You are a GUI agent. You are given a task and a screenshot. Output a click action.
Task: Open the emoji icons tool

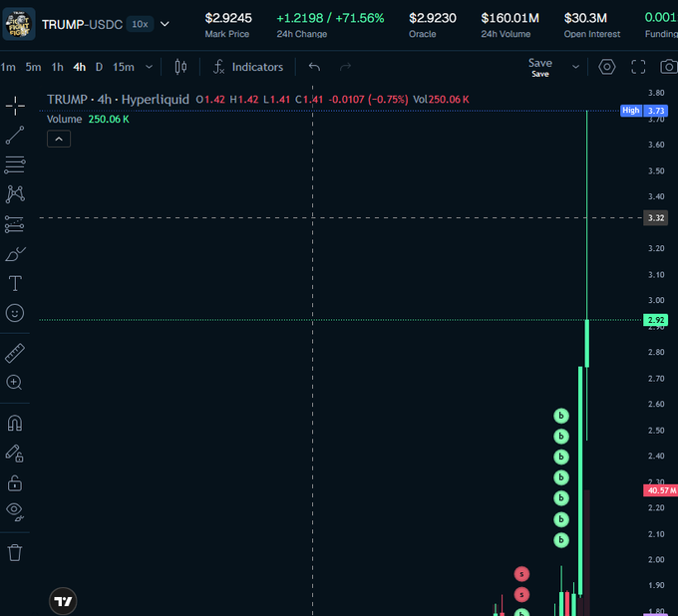pos(15,313)
